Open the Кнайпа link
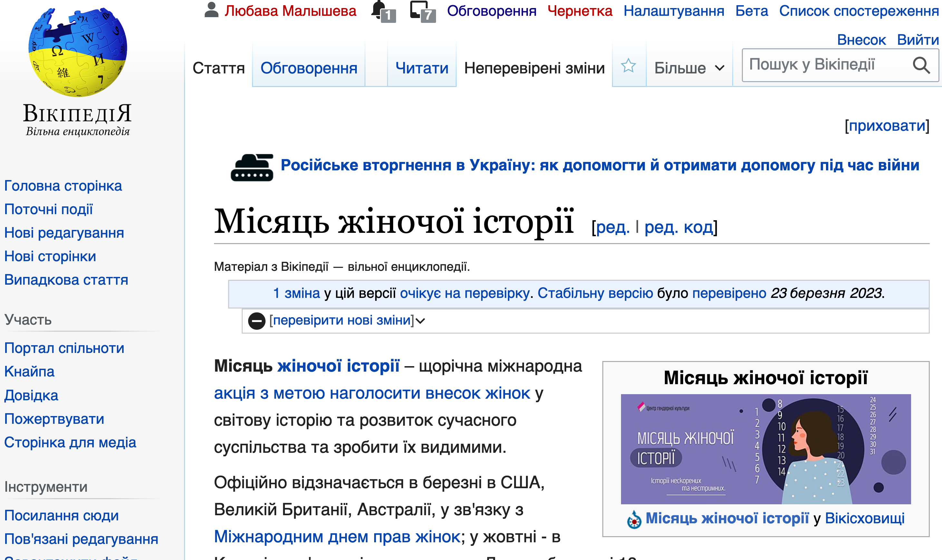Viewport: 942px width, 560px height. click(29, 372)
